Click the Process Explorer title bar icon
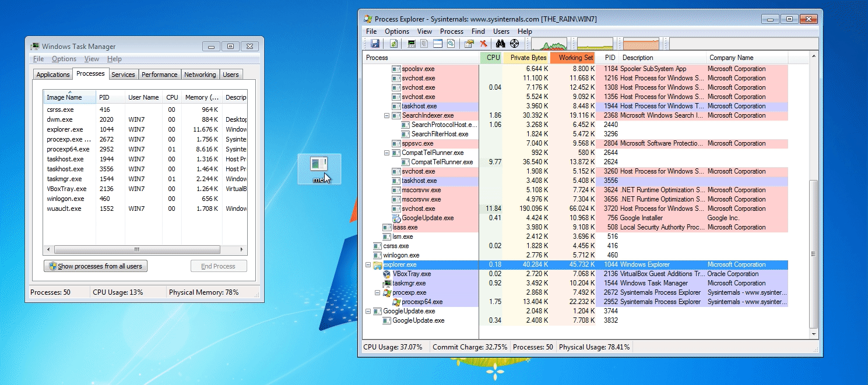 point(368,19)
